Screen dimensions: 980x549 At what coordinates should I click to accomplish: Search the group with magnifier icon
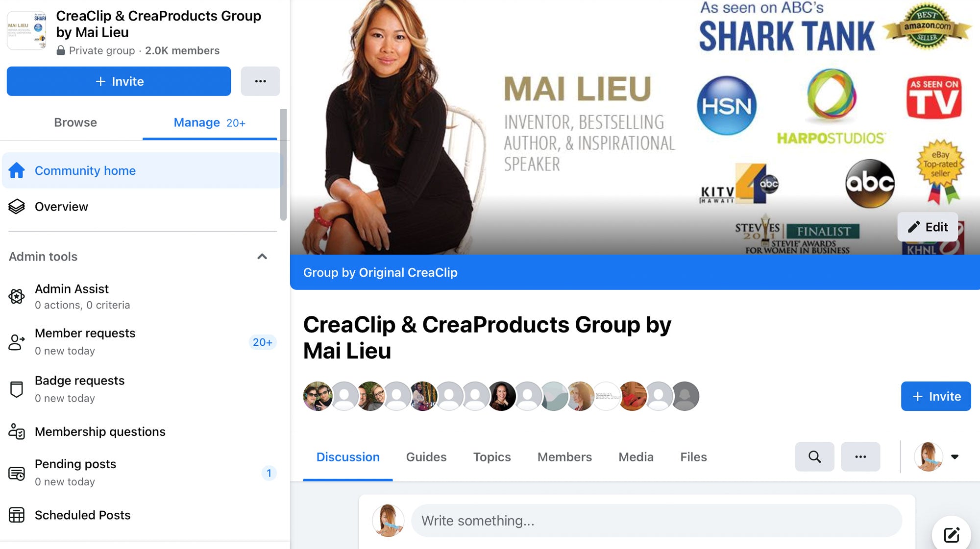[x=814, y=457]
